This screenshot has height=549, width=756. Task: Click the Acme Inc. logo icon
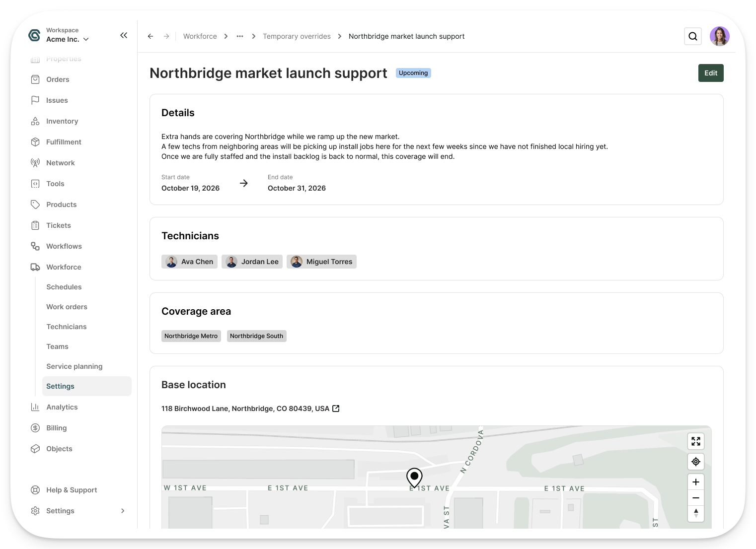(34, 35)
